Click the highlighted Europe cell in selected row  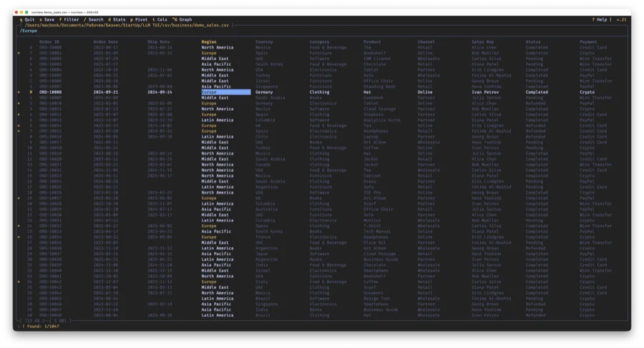click(x=225, y=92)
